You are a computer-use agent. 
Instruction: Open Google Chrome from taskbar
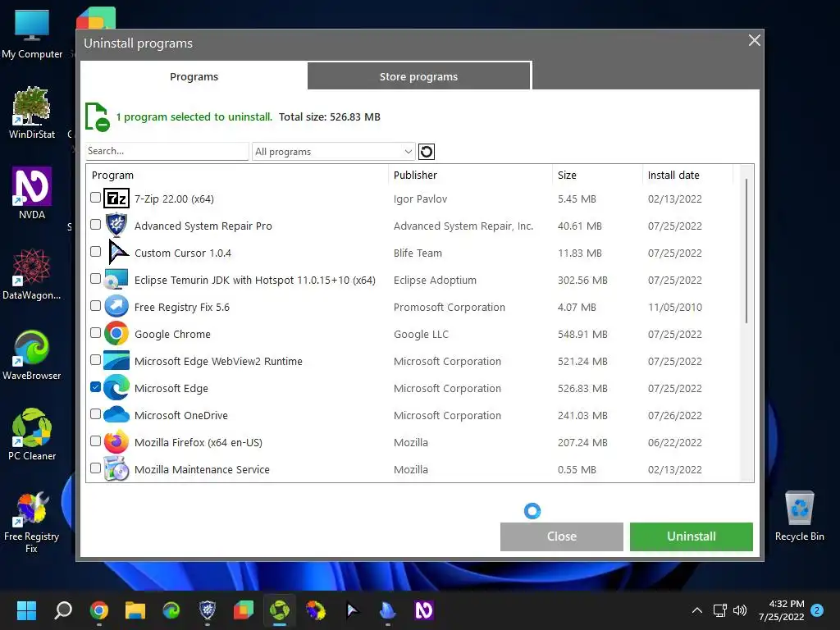(x=99, y=610)
